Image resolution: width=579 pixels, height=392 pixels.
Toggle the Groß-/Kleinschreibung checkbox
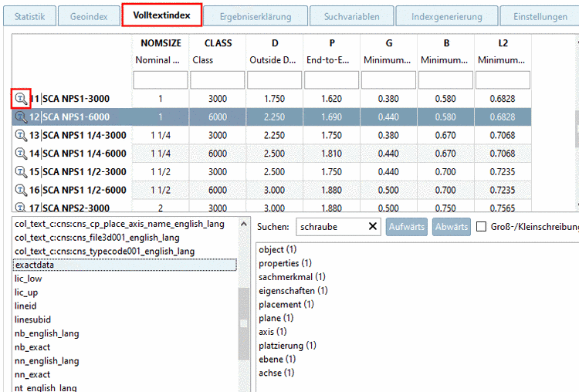481,227
